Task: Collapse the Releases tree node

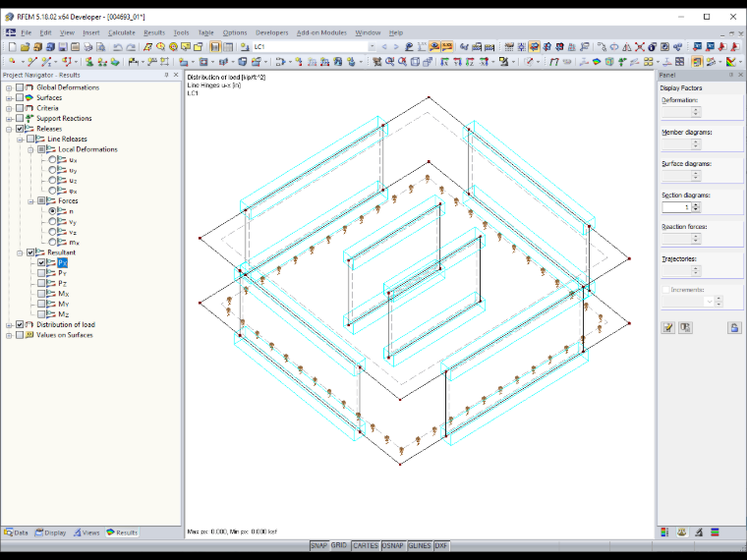Action: pyautogui.click(x=9, y=129)
